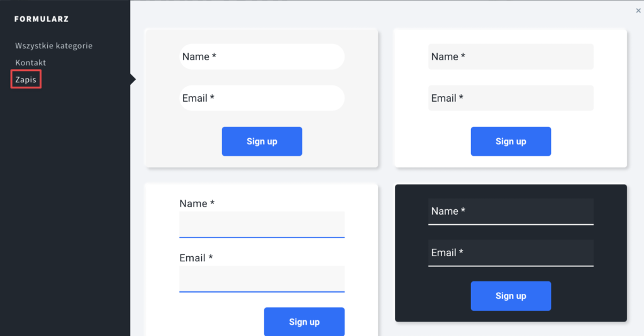Click Name field in dark template
644x336 pixels.
pyautogui.click(x=511, y=212)
